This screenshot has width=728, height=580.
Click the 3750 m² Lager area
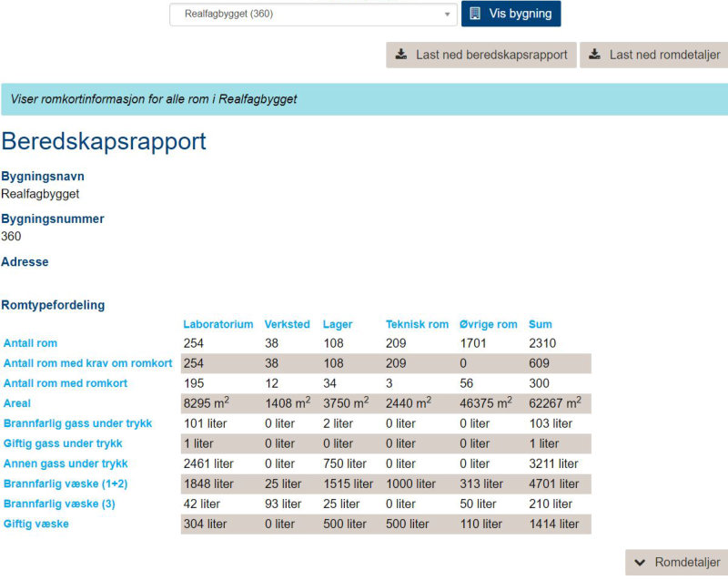(346, 402)
